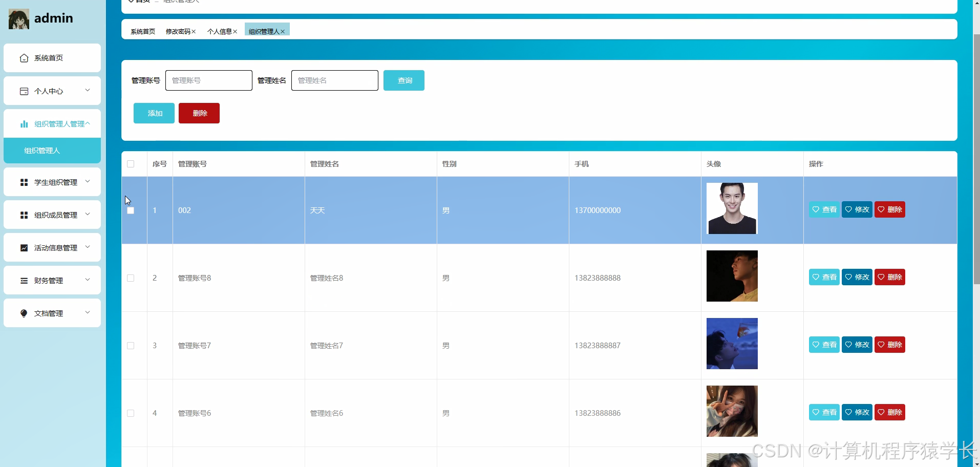Check the checkbox for row 002

click(131, 210)
